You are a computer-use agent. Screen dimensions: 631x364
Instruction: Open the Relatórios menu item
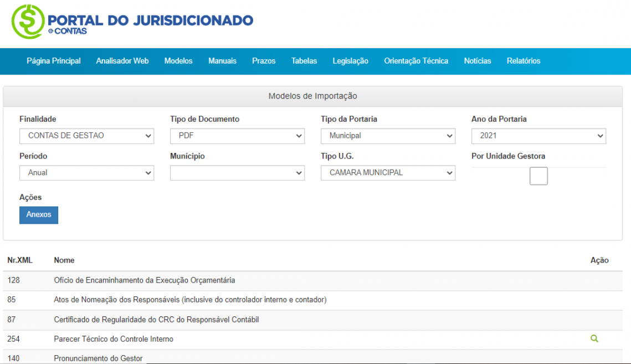523,61
